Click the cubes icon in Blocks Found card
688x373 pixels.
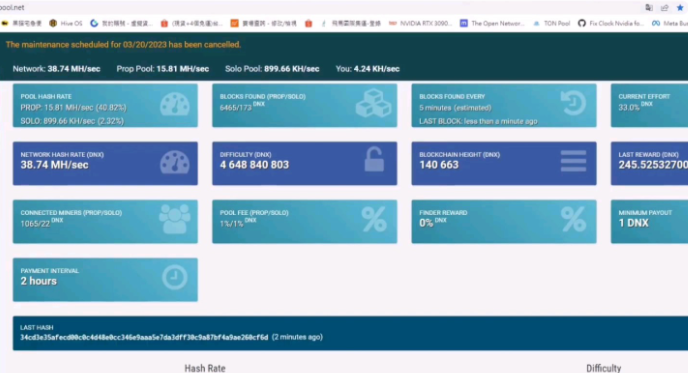(373, 104)
